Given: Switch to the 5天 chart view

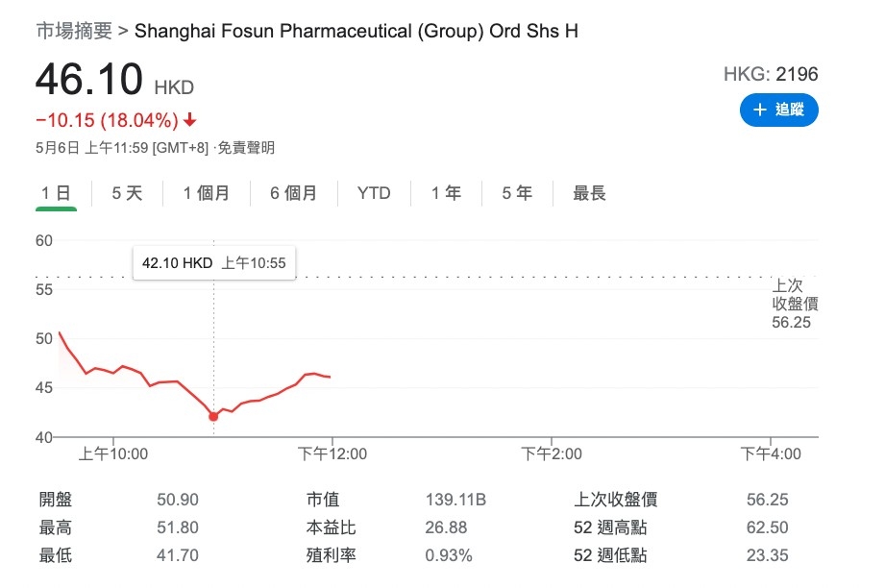Looking at the screenshot, I should point(126,192).
